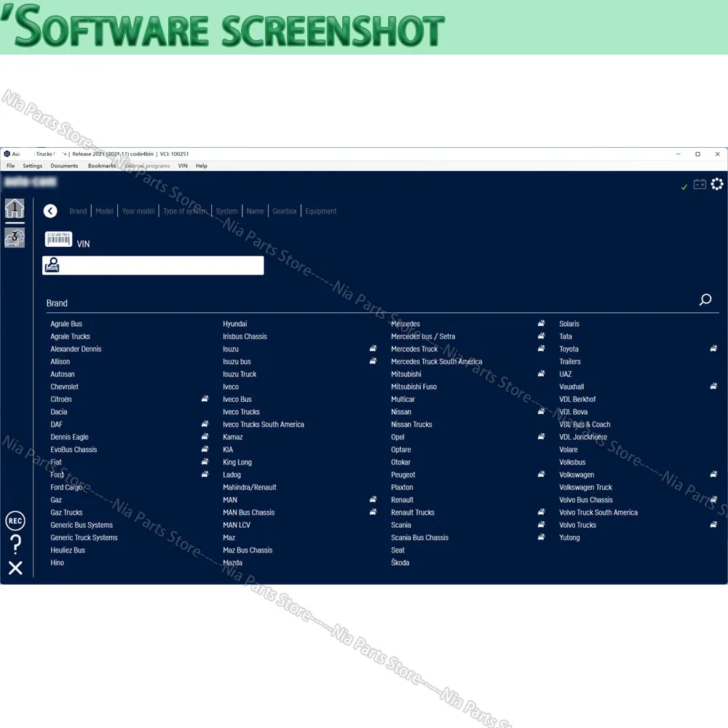The height and width of the screenshot is (728, 728).
Task: Click the car icon beside Opel
Action: click(542, 436)
